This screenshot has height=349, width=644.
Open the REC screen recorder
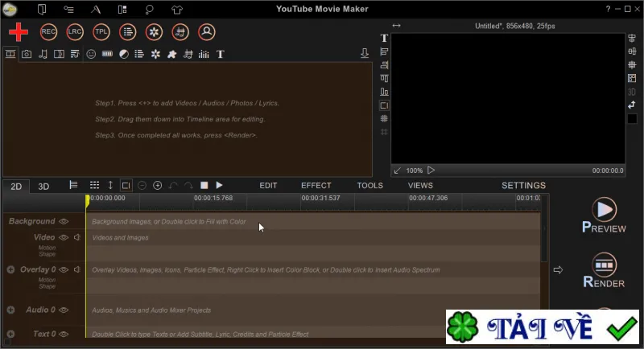[x=48, y=31]
